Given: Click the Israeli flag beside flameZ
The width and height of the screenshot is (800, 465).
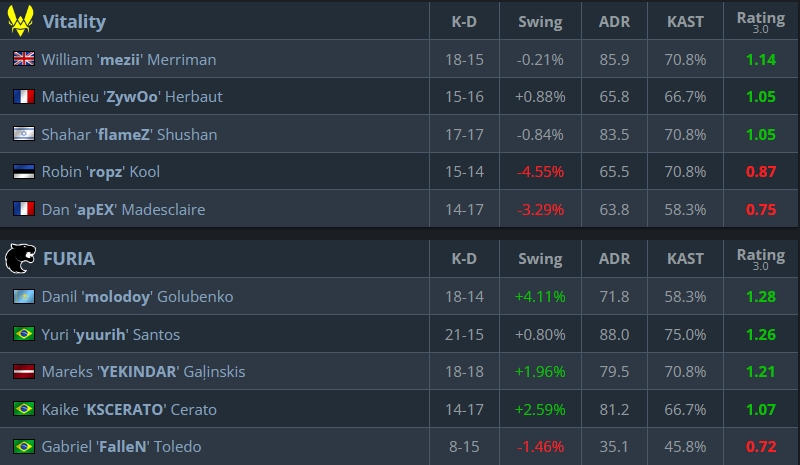Looking at the screenshot, I should coord(23,134).
